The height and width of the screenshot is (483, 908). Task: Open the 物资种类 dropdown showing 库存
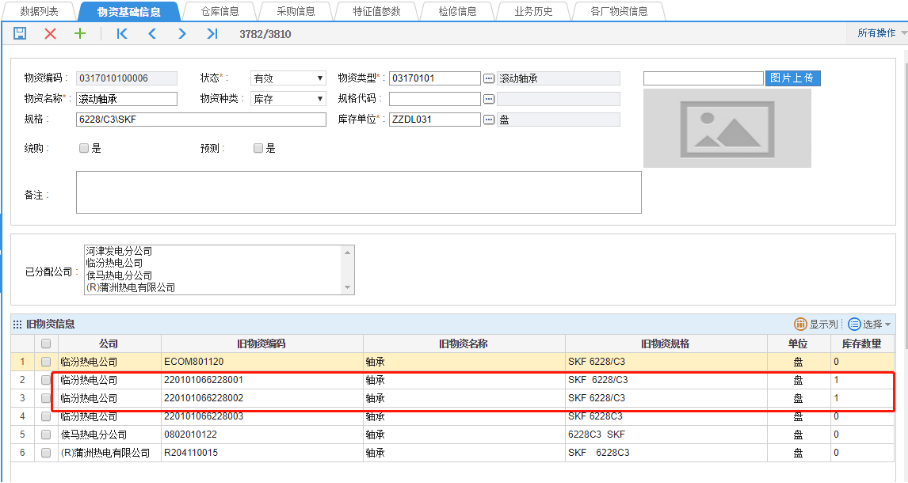point(288,99)
